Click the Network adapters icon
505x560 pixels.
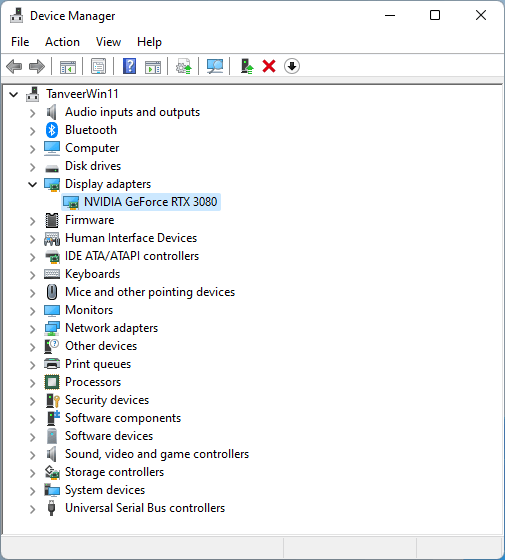[52, 328]
